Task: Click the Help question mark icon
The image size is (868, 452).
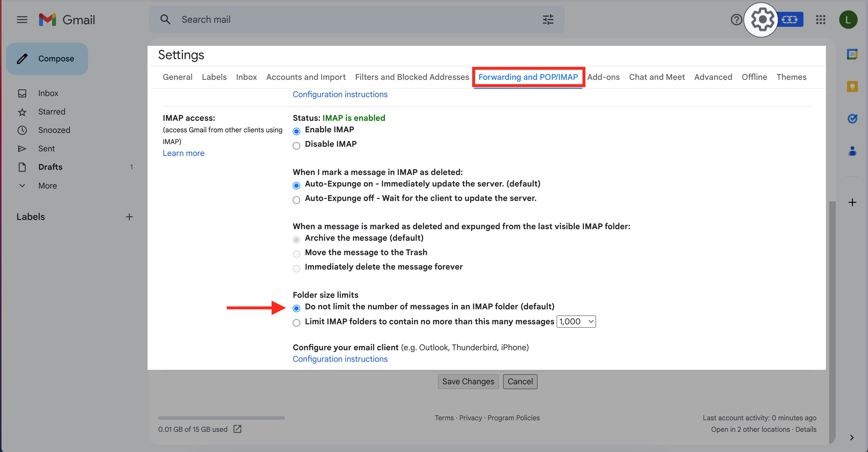Action: tap(736, 20)
